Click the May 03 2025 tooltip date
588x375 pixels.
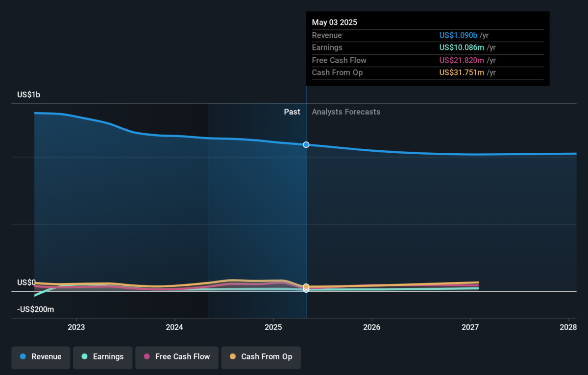point(335,23)
